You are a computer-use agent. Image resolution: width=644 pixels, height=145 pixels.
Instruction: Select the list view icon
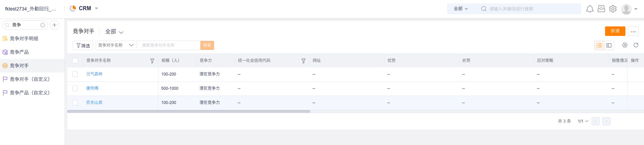pyautogui.click(x=599, y=45)
